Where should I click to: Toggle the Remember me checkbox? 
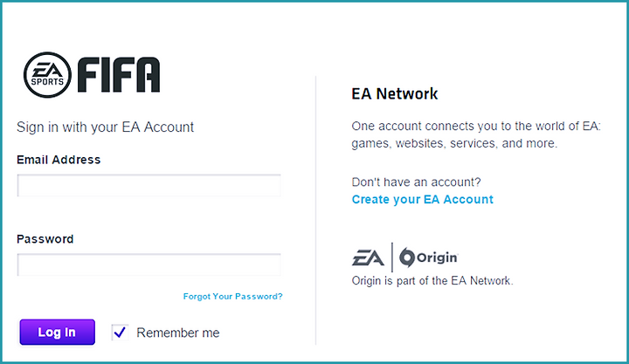coord(120,333)
